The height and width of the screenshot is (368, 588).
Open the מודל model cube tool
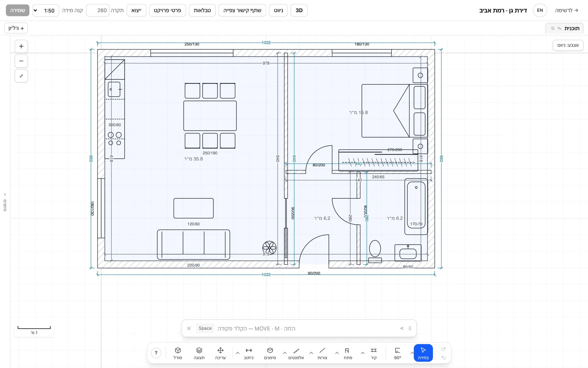click(178, 353)
